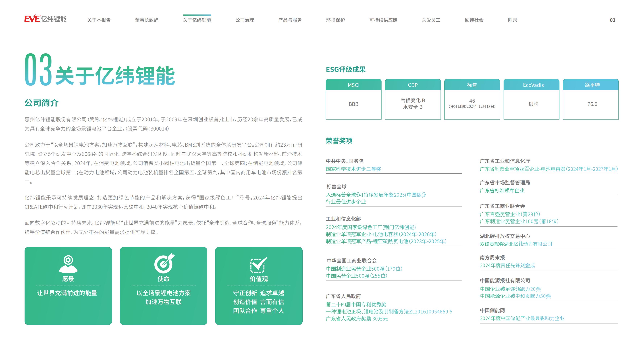Click 2024年度中国储能产业最具影响力企业 entry
This screenshot has width=644, height=362.
click(x=522, y=318)
